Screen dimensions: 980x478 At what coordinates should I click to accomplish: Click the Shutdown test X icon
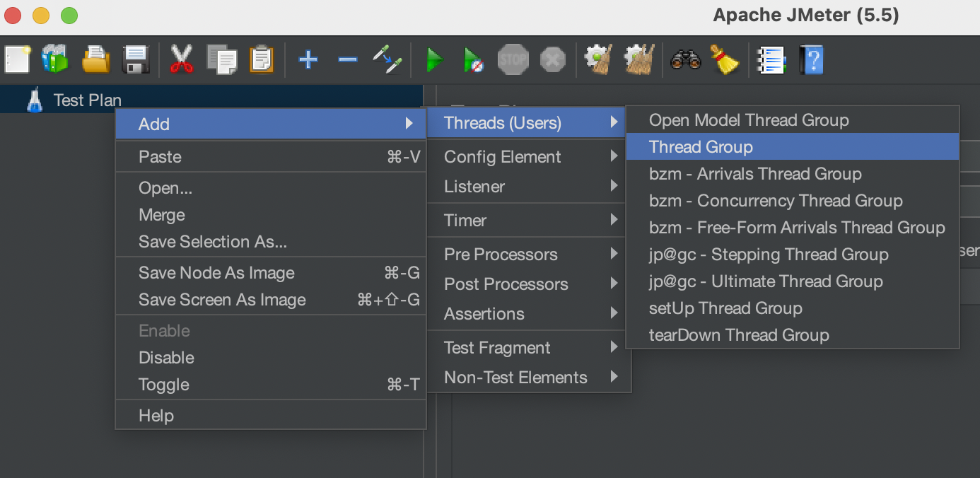click(553, 59)
